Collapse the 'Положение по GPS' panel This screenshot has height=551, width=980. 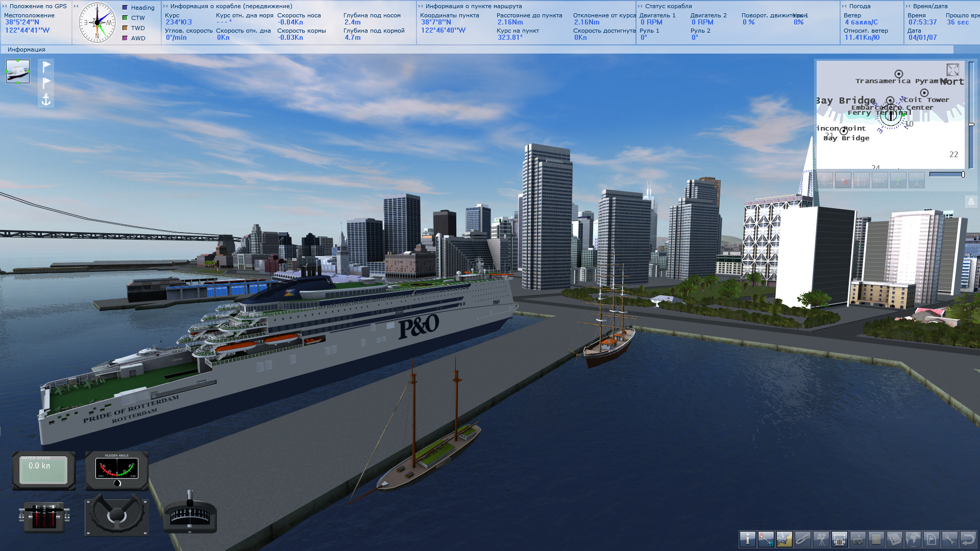[5, 6]
